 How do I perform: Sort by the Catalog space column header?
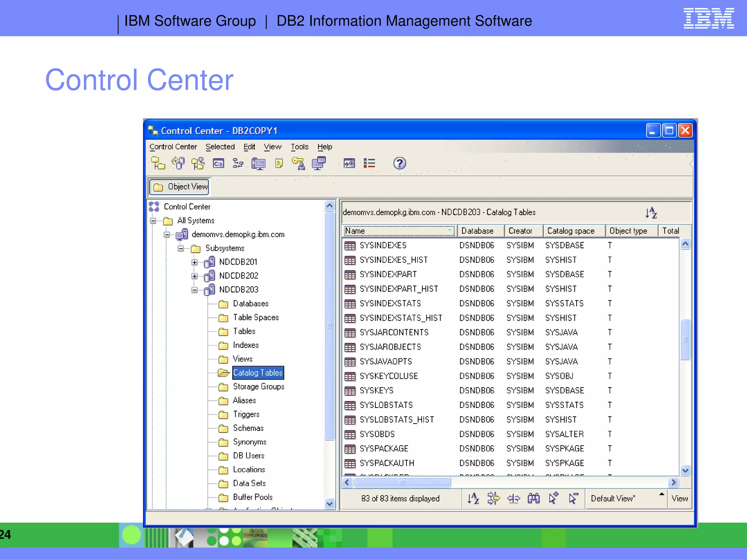coord(574,231)
